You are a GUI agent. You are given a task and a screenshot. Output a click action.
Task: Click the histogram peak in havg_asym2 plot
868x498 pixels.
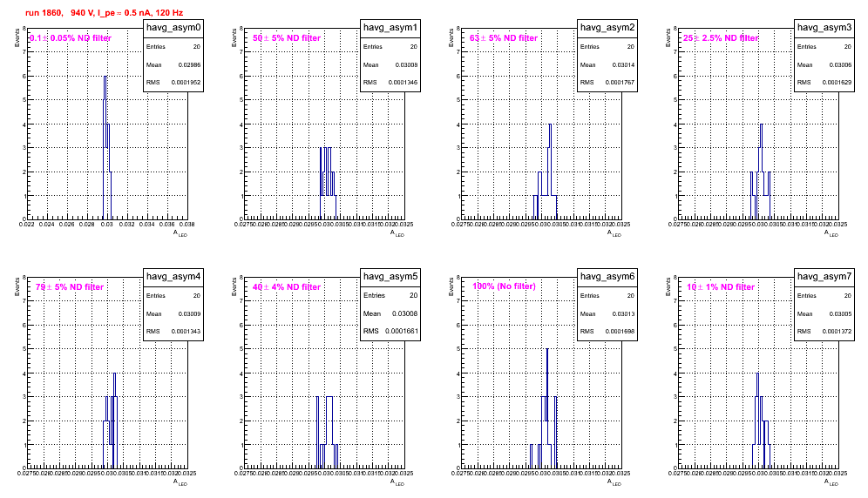click(x=550, y=125)
